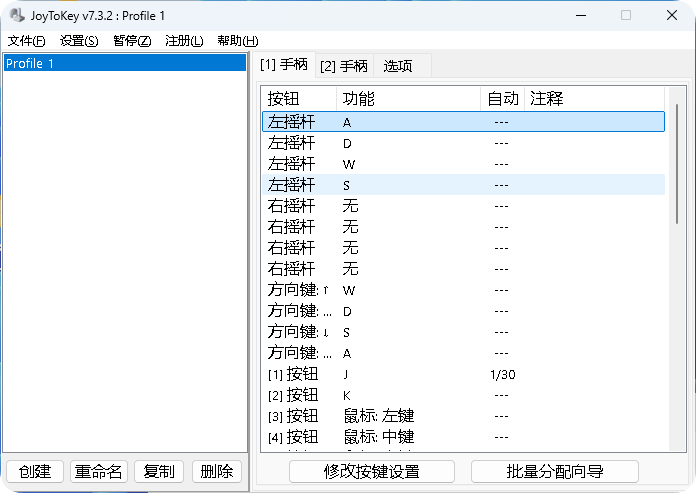
Task: Switch to the [2] 手柄 tab
Action: tap(344, 66)
